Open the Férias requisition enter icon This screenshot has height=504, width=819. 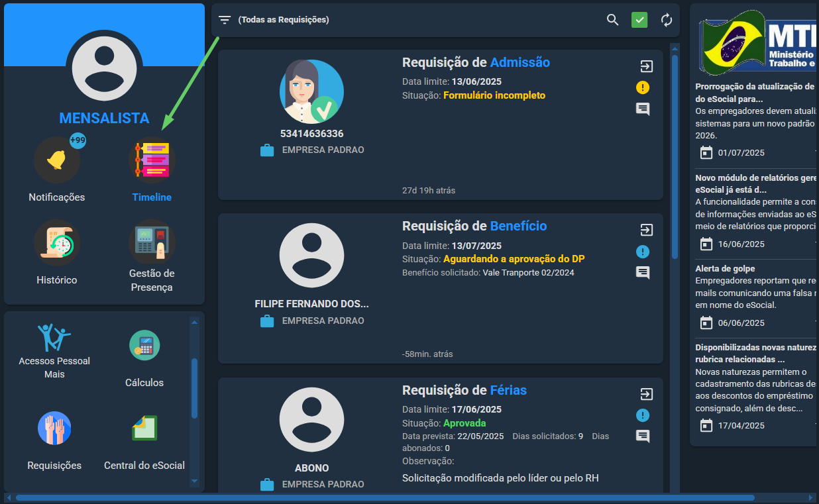646,394
